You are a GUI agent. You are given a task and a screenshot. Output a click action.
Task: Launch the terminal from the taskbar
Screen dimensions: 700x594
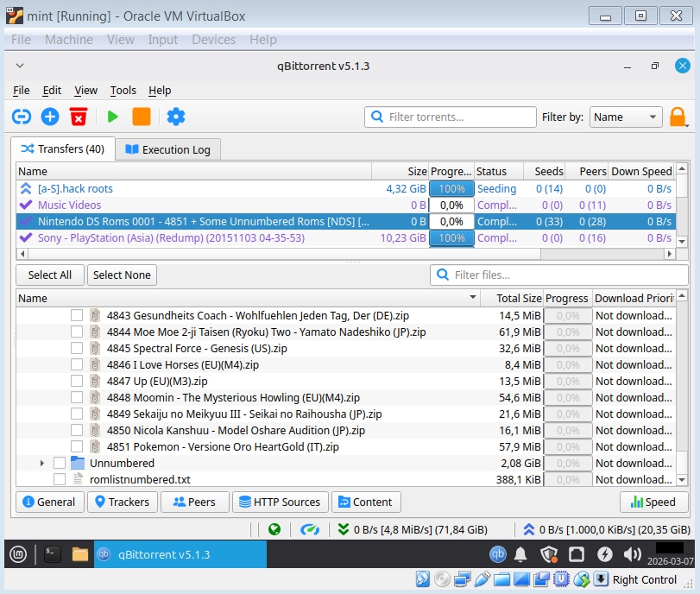(53, 554)
